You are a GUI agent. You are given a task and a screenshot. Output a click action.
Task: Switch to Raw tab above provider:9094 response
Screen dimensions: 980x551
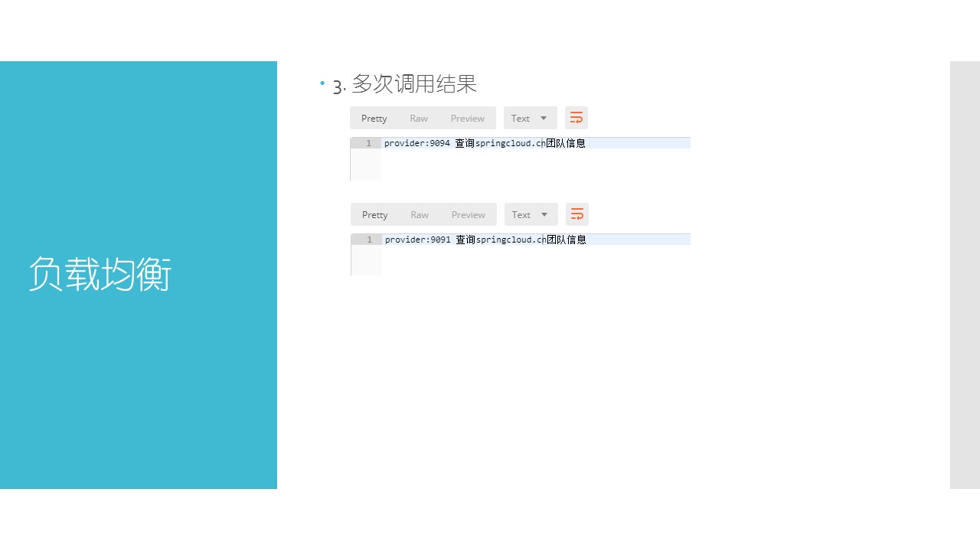[x=419, y=118]
